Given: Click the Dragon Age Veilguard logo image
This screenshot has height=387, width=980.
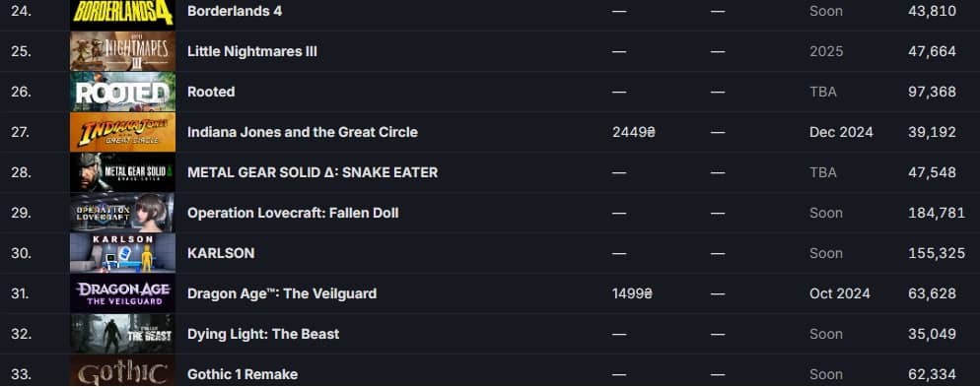Looking at the screenshot, I should point(122,293).
